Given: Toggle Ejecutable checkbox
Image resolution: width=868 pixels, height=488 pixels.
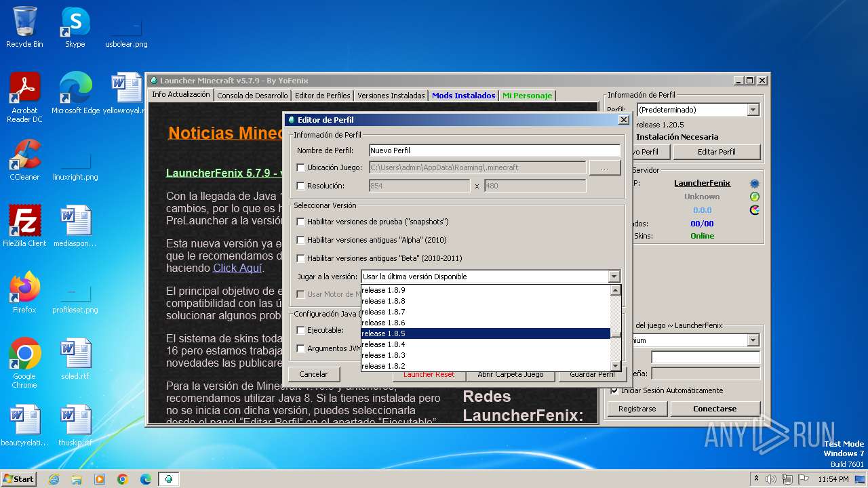Looking at the screenshot, I should click(301, 330).
